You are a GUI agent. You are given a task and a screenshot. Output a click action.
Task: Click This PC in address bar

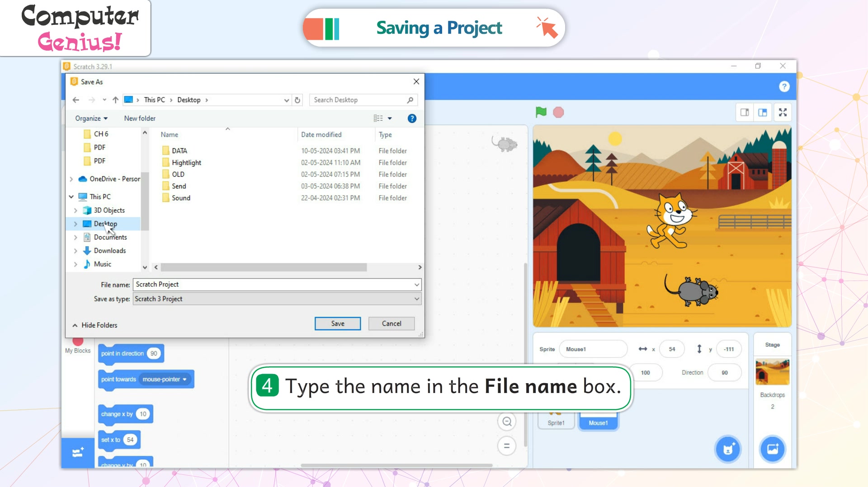coord(154,100)
